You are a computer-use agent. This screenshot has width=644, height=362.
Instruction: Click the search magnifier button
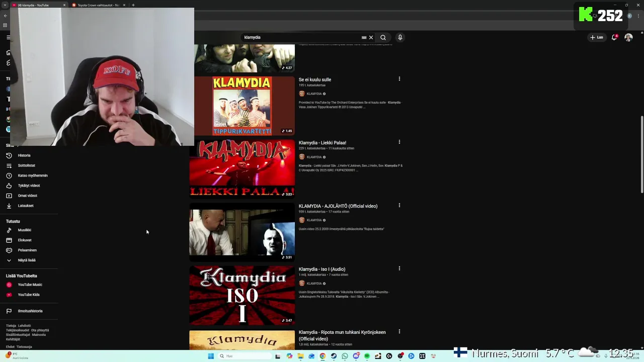click(383, 37)
